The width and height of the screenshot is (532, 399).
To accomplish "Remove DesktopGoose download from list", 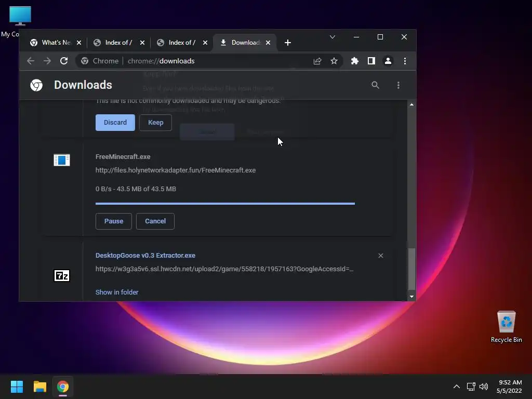I will (x=381, y=256).
